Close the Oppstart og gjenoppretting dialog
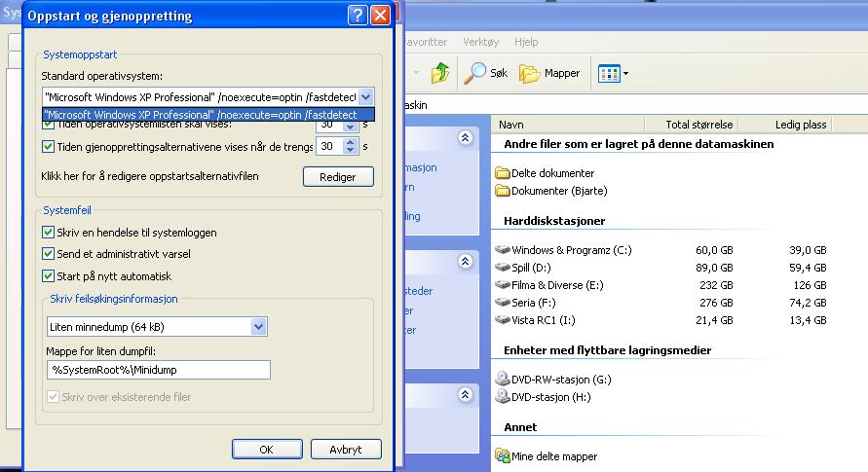Screen dimensions: 868x472 (380, 15)
